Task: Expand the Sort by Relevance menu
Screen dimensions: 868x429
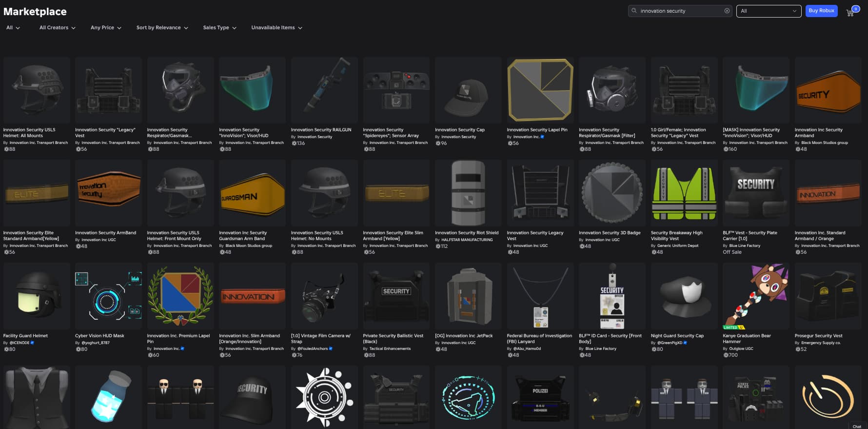Action: [162, 28]
